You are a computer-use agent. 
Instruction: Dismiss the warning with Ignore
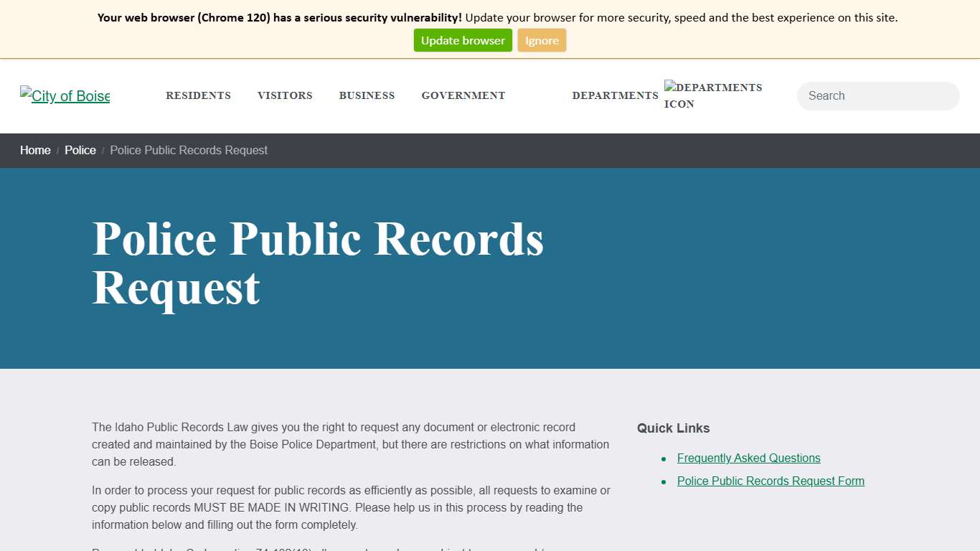pyautogui.click(x=542, y=40)
